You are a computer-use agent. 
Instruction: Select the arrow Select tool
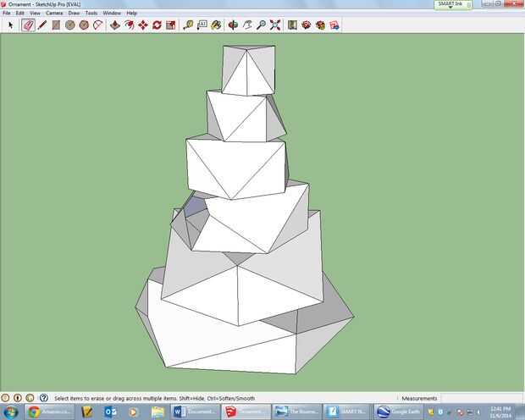tap(10, 25)
